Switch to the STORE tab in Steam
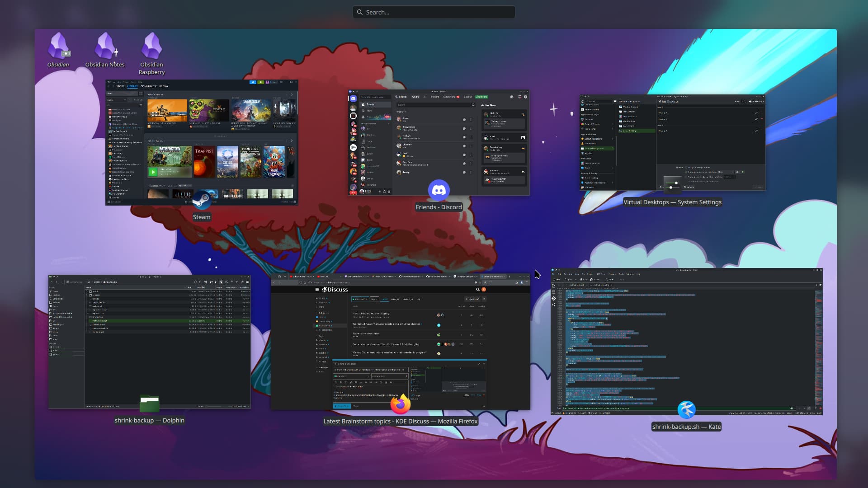Screen dimensions: 868x488 pyautogui.click(x=120, y=86)
